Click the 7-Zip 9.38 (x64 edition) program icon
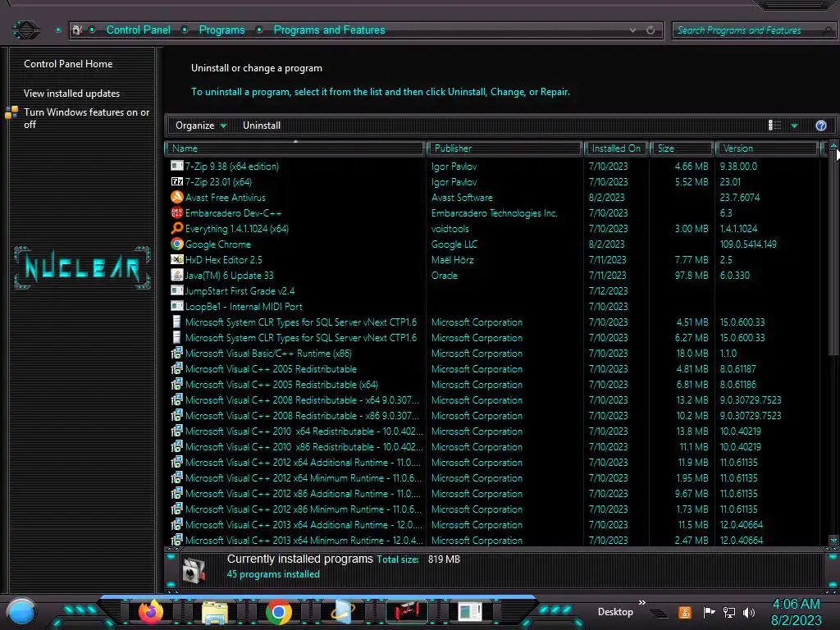This screenshot has width=840, height=630. 177,166
